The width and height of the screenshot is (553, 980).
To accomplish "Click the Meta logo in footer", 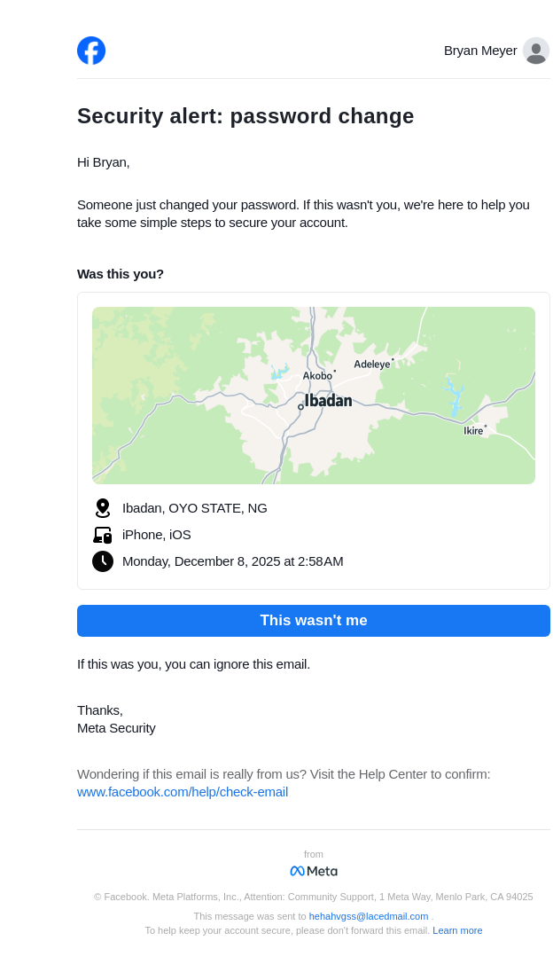I will 314,871.
